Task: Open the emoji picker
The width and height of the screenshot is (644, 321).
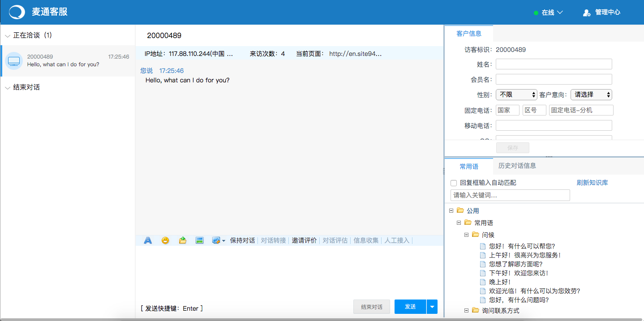Action: [165, 240]
